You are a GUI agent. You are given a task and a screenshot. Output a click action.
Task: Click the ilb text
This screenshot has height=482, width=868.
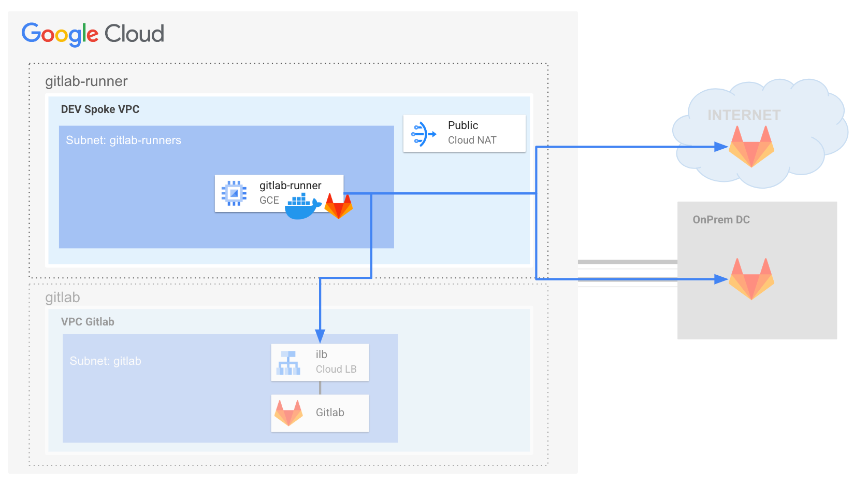(322, 355)
